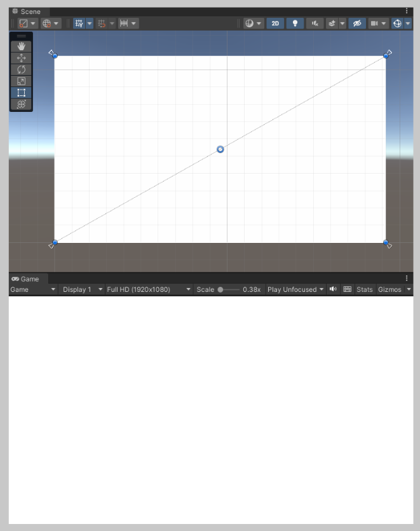Select the combined Transform tool
The image size is (420, 531).
click(22, 104)
